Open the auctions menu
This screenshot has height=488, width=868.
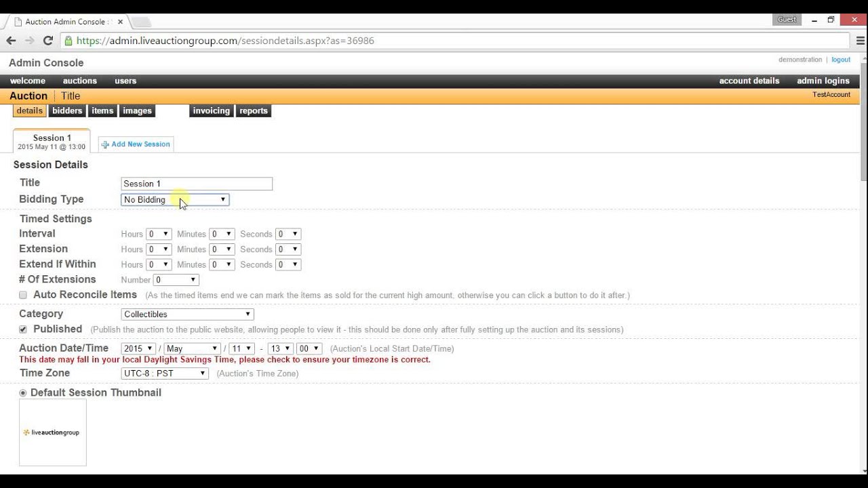tap(80, 81)
